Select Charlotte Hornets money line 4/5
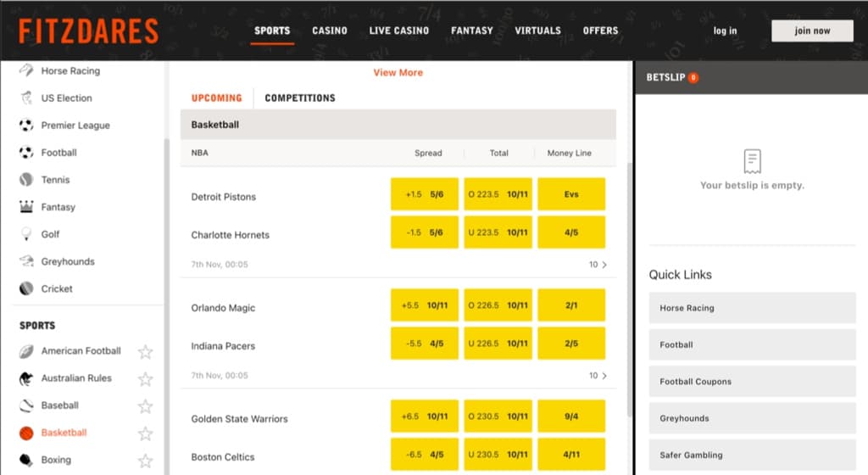The width and height of the screenshot is (868, 475). (x=571, y=232)
